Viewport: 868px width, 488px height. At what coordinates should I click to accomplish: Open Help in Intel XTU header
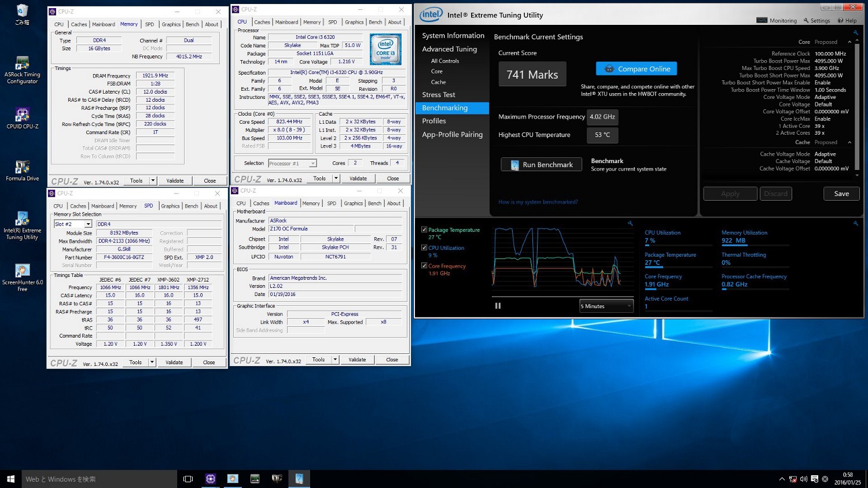847,20
